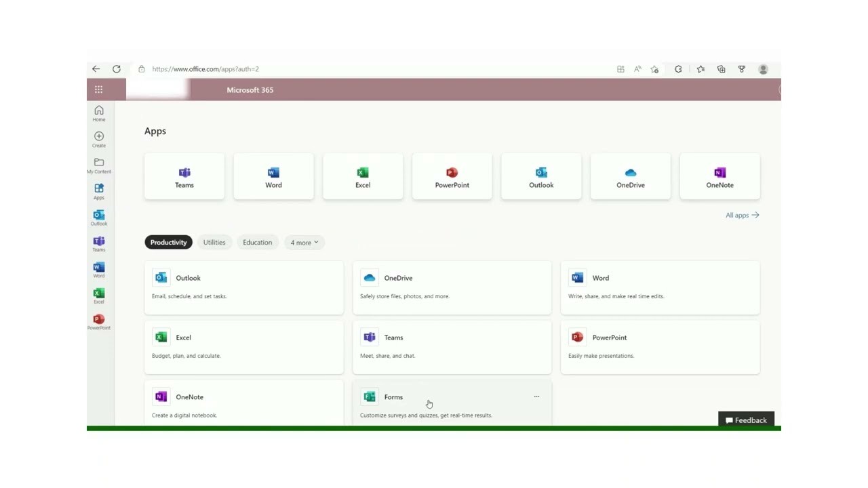The image size is (868, 488).
Task: Open Home in the left sidebar
Action: point(99,113)
